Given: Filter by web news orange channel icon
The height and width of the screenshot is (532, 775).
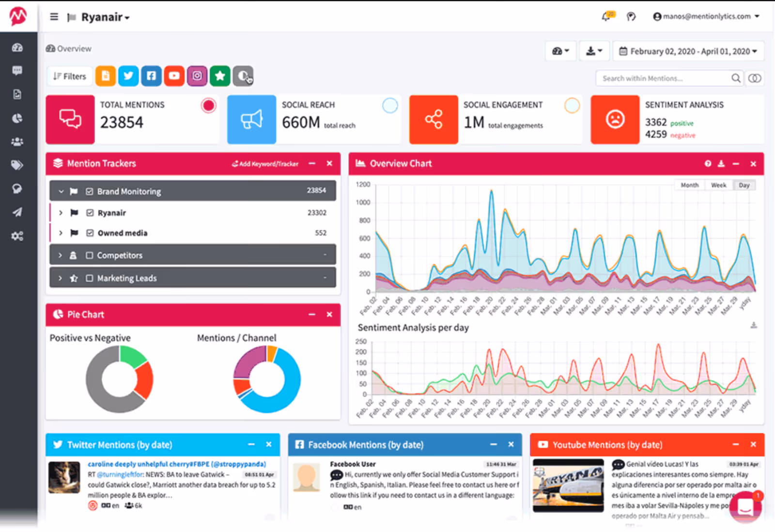Looking at the screenshot, I should (x=106, y=76).
